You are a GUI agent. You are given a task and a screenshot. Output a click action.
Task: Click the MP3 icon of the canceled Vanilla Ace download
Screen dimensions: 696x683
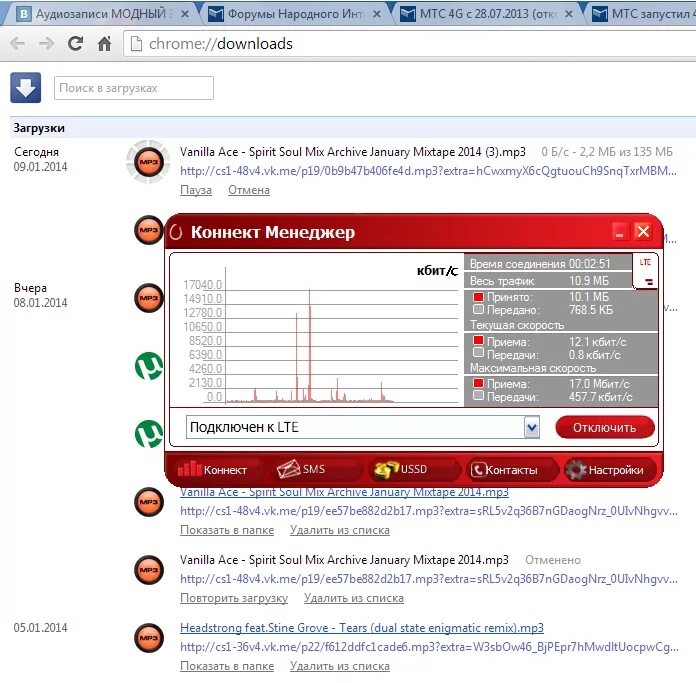(x=149, y=570)
